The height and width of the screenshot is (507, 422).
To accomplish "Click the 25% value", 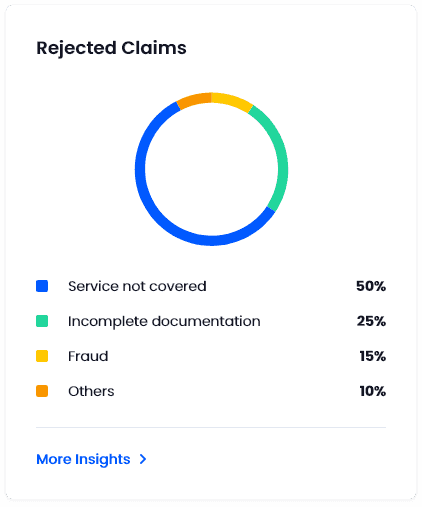I will [371, 321].
